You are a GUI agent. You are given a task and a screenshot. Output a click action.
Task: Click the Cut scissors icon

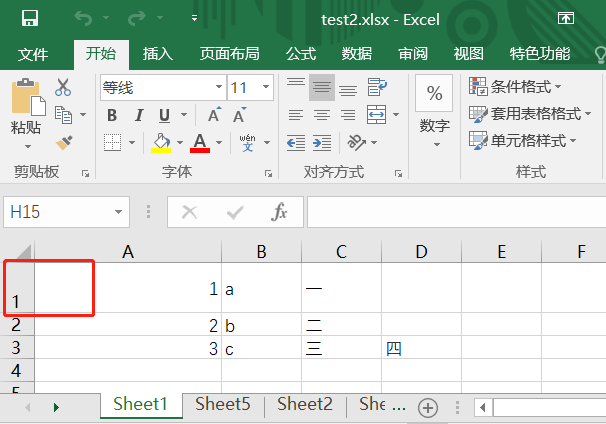pyautogui.click(x=63, y=88)
